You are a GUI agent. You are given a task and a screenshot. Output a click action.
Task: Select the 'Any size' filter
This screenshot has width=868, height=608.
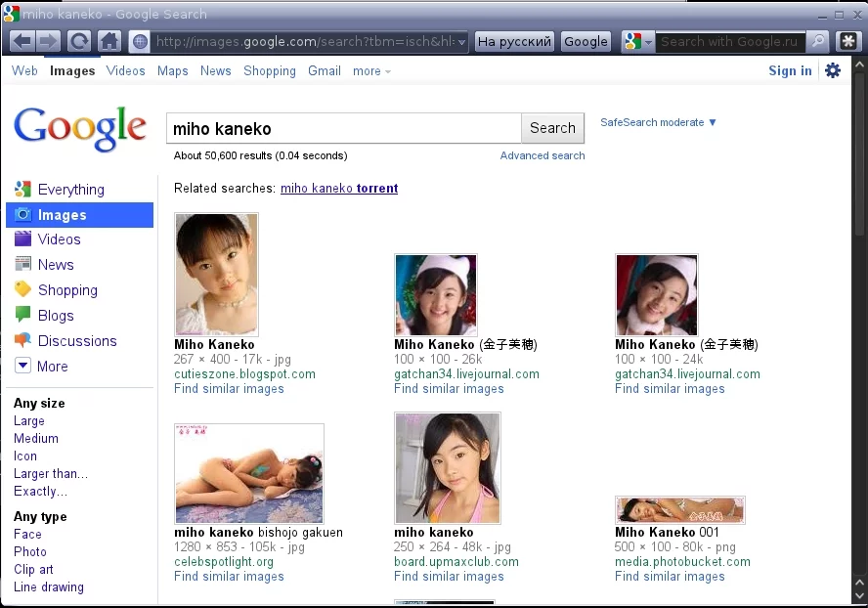[39, 403]
